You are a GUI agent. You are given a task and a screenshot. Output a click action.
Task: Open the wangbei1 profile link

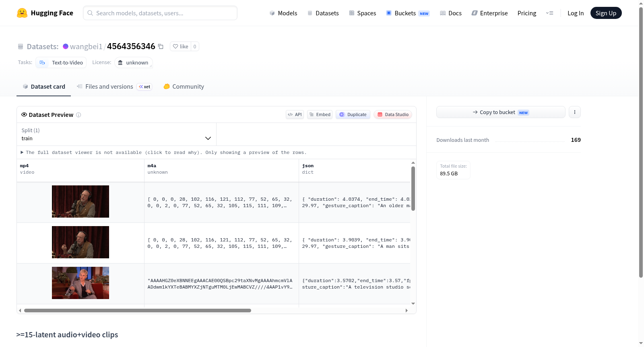86,46
